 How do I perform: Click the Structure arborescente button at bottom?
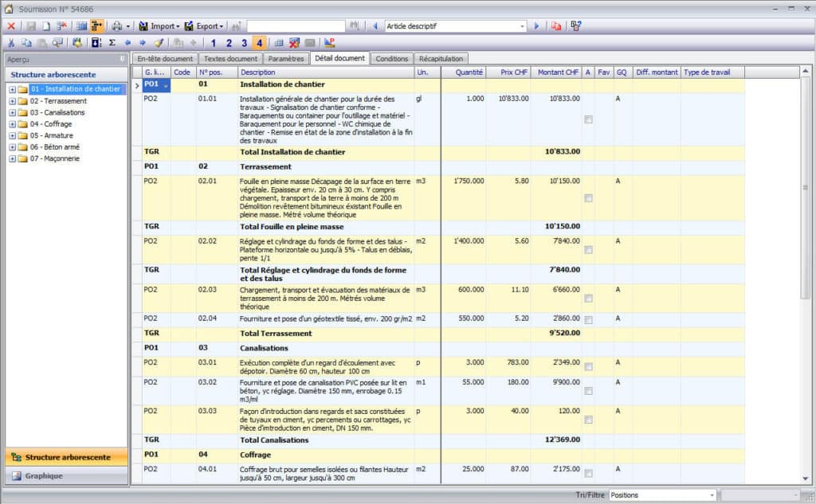(67, 457)
